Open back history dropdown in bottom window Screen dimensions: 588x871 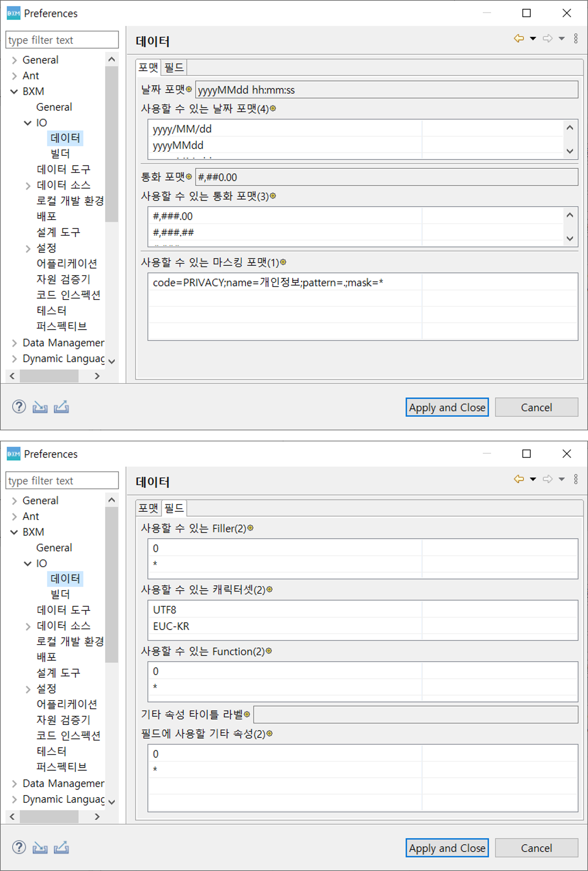click(x=533, y=479)
